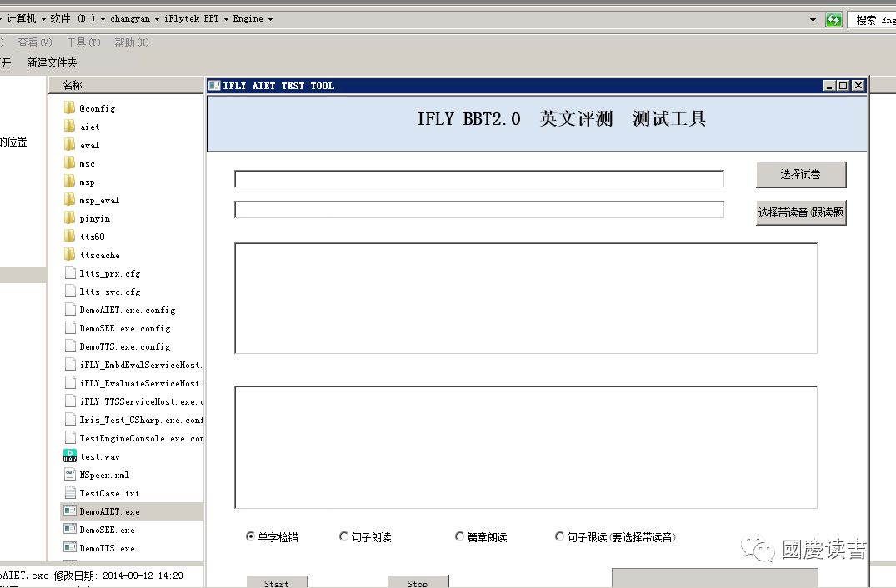Open the address bar history dropdown
896x588 pixels.
point(813,20)
